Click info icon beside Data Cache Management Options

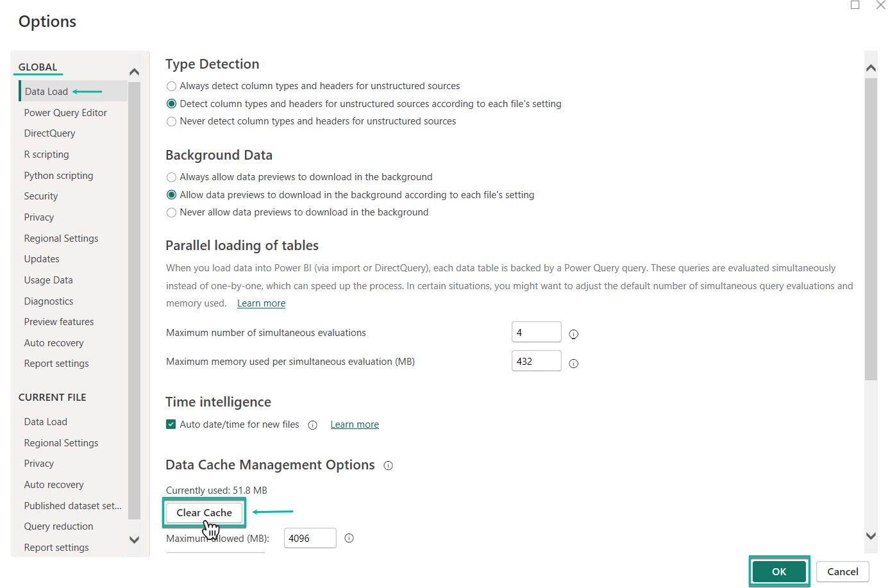point(388,466)
